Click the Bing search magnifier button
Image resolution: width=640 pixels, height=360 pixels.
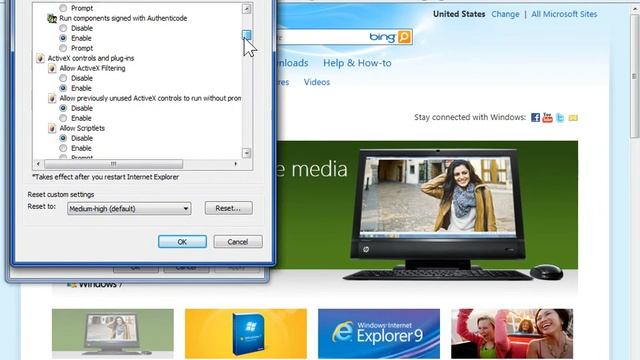404,37
